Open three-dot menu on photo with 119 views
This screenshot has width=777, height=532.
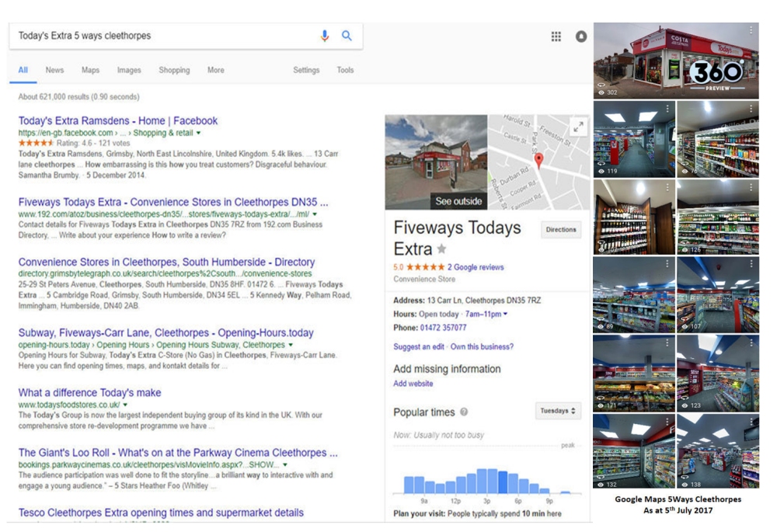point(667,108)
